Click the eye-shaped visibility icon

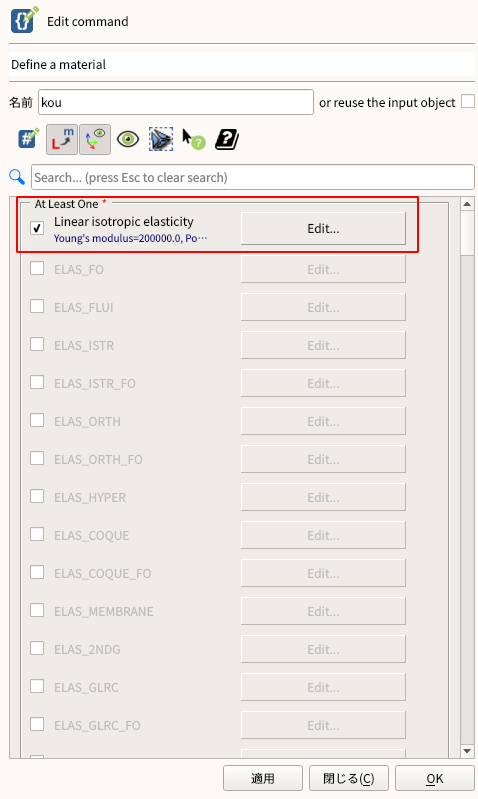click(x=128, y=139)
